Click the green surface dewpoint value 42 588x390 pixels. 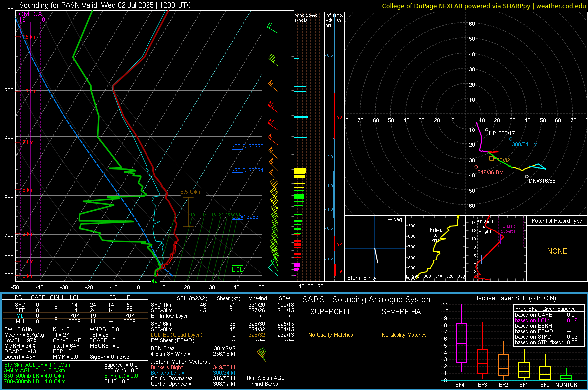click(154, 281)
